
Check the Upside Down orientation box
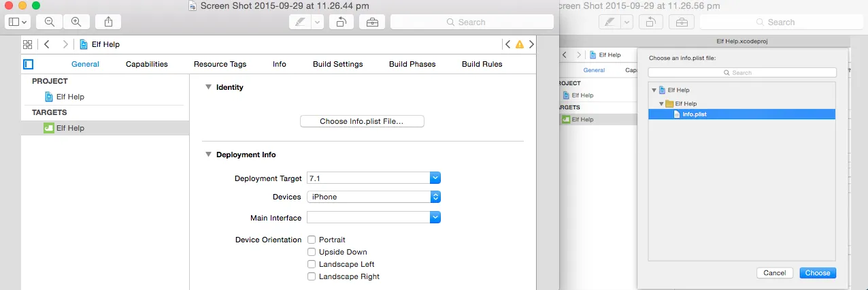pyautogui.click(x=312, y=252)
